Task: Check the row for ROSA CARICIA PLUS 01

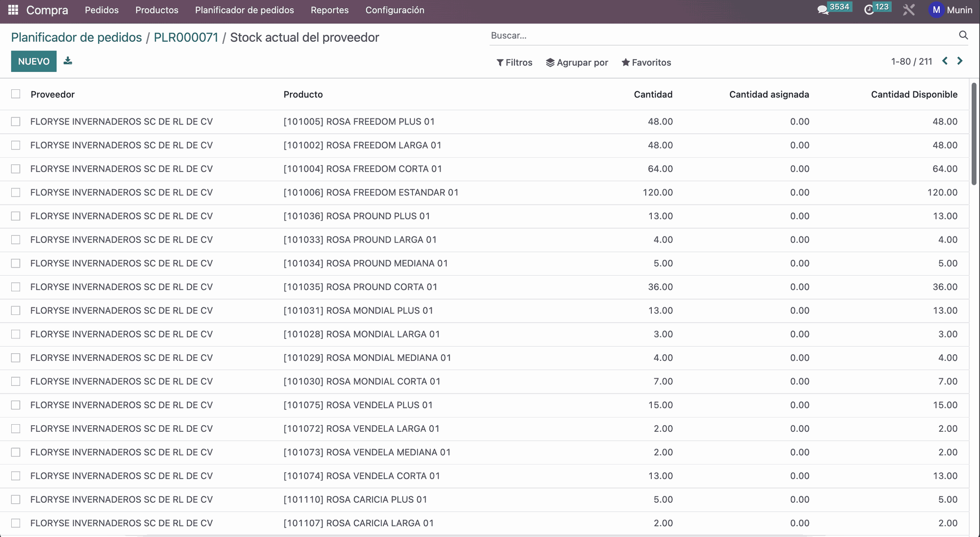Action: coord(16,500)
